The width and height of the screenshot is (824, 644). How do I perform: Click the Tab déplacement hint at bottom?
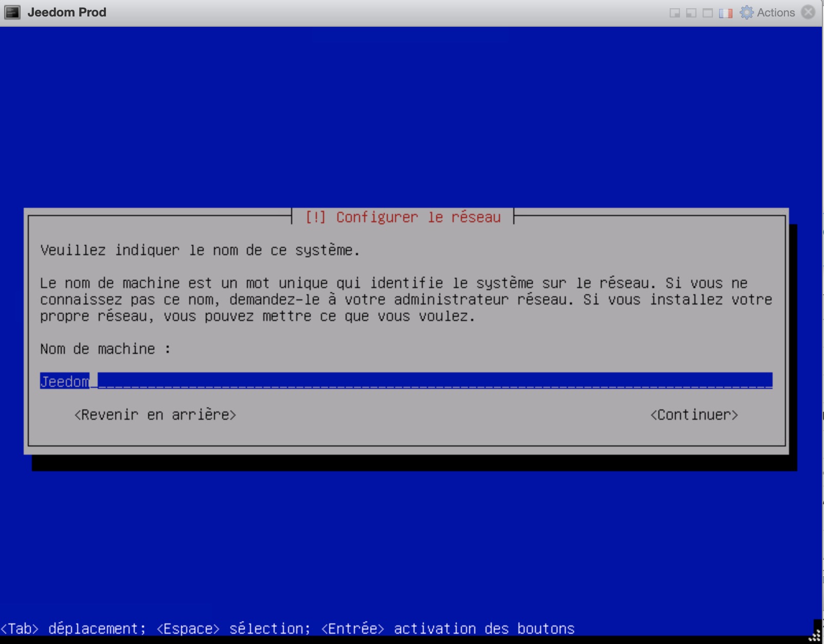coord(73,629)
